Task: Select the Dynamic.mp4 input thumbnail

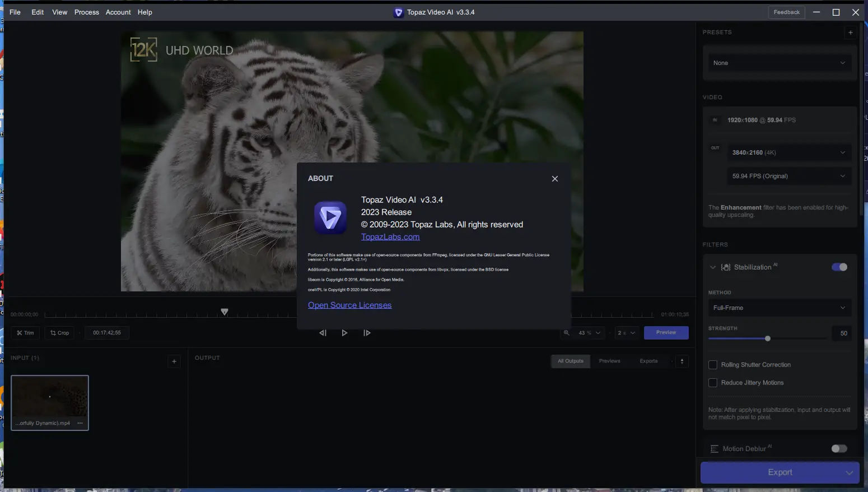Action: pyautogui.click(x=49, y=400)
